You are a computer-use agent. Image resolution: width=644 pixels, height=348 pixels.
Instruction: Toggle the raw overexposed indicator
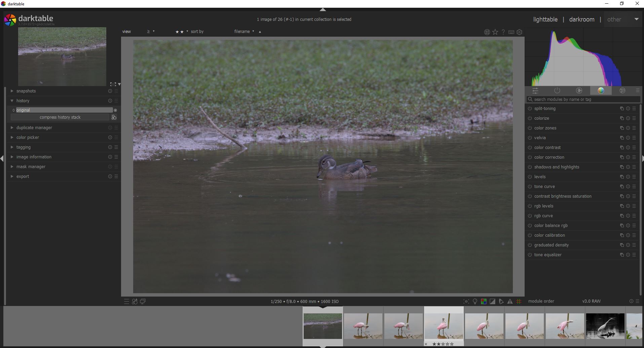click(x=484, y=301)
